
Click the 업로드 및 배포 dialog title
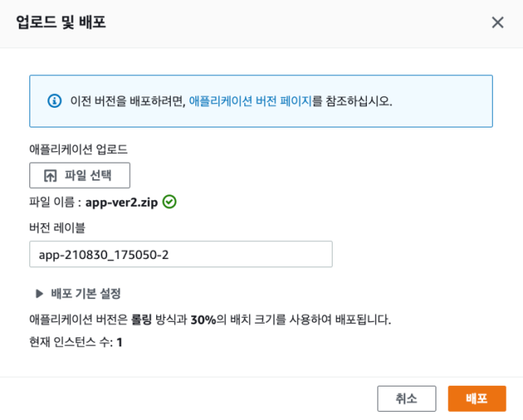(61, 22)
